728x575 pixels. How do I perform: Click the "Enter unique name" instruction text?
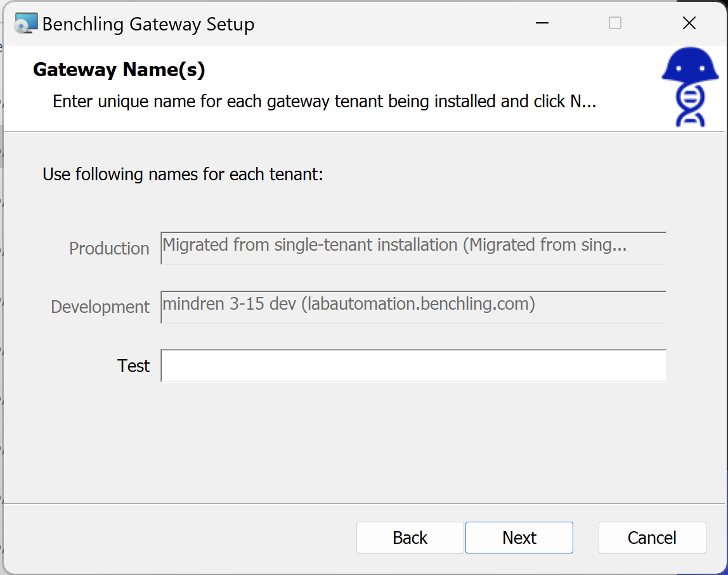323,102
